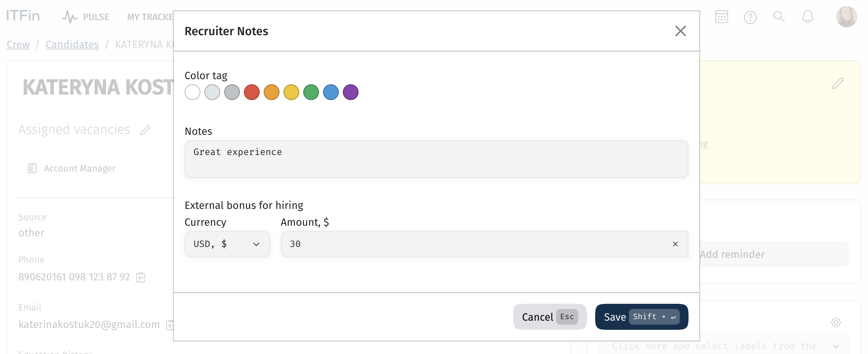This screenshot has height=354, width=868.
Task: Go to Candidates breadcrumb link
Action: coord(72,44)
